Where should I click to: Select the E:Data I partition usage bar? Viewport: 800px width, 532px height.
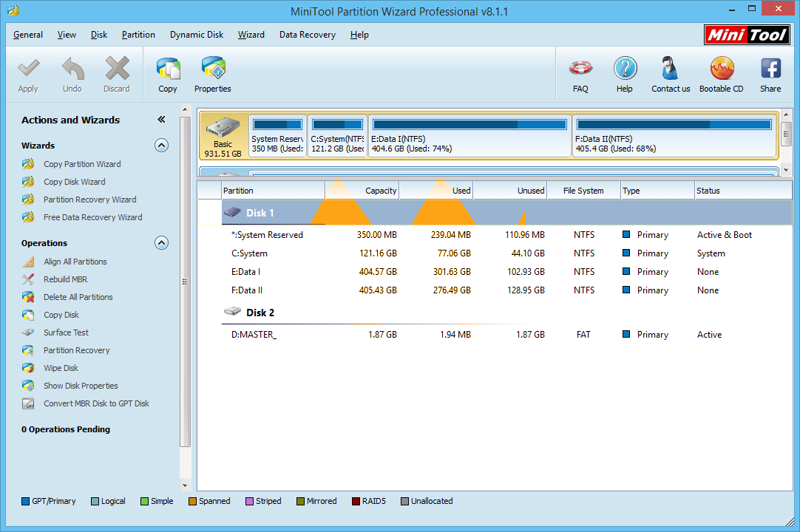pyautogui.click(x=470, y=124)
